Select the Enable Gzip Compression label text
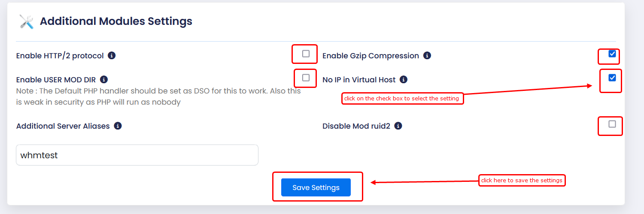Image resolution: width=644 pixels, height=214 pixels. pyautogui.click(x=370, y=56)
